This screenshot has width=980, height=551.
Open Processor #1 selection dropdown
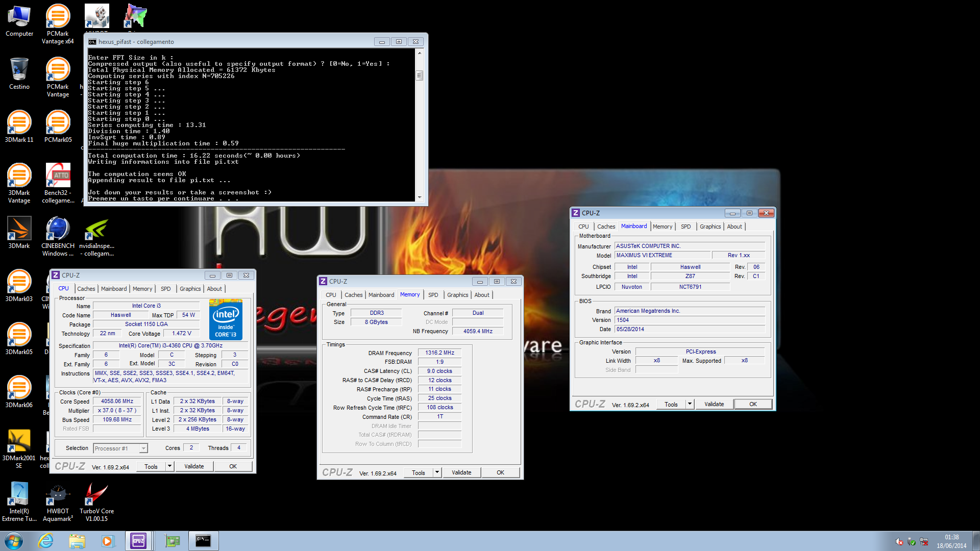point(121,448)
